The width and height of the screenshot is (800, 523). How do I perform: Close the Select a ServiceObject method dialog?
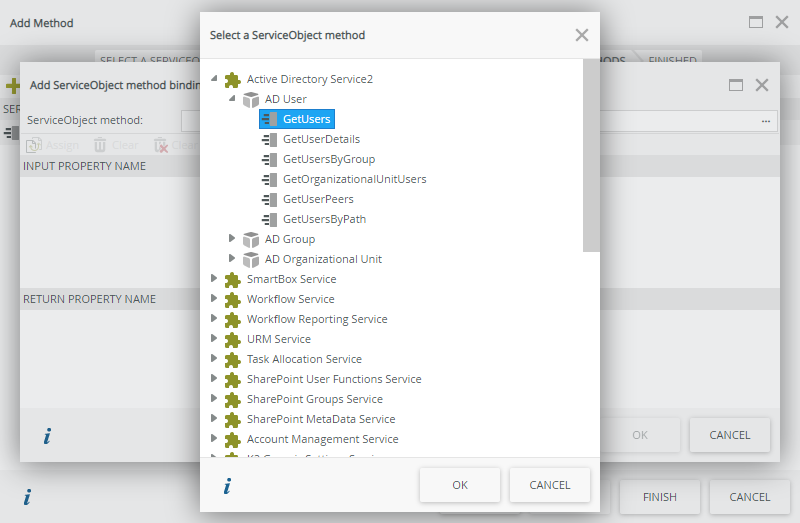(x=582, y=35)
